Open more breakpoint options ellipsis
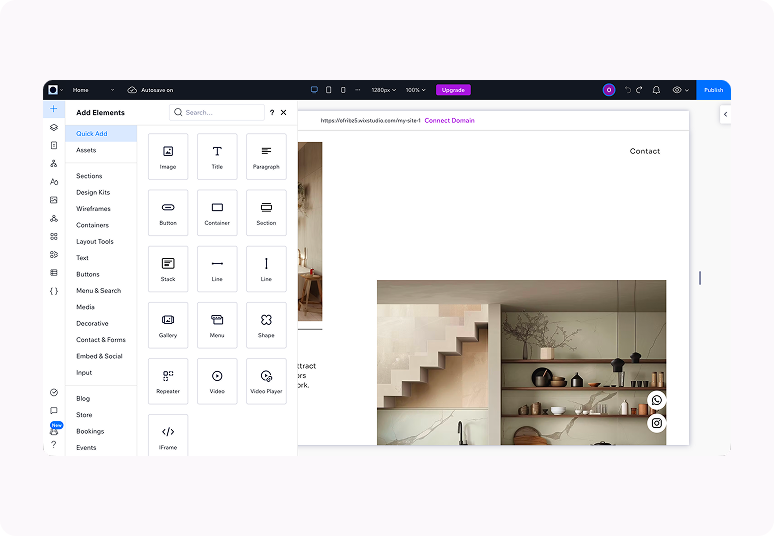Screen dimensions: 774x536 [358, 90]
